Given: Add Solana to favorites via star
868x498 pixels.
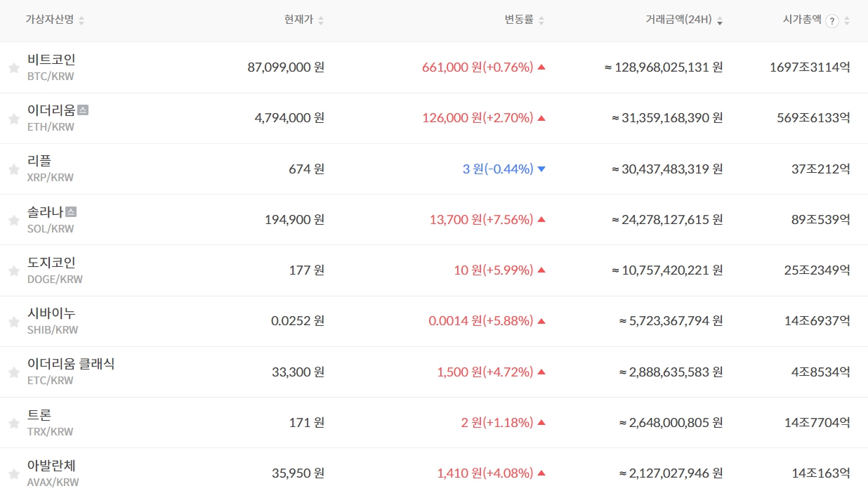Looking at the screenshot, I should pyautogui.click(x=13, y=221).
